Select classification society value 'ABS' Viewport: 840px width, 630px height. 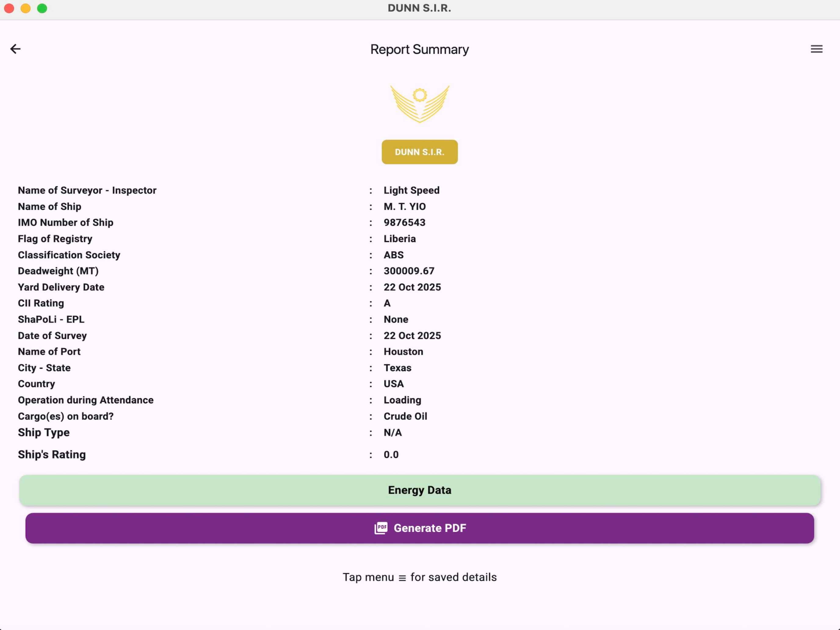pos(393,255)
